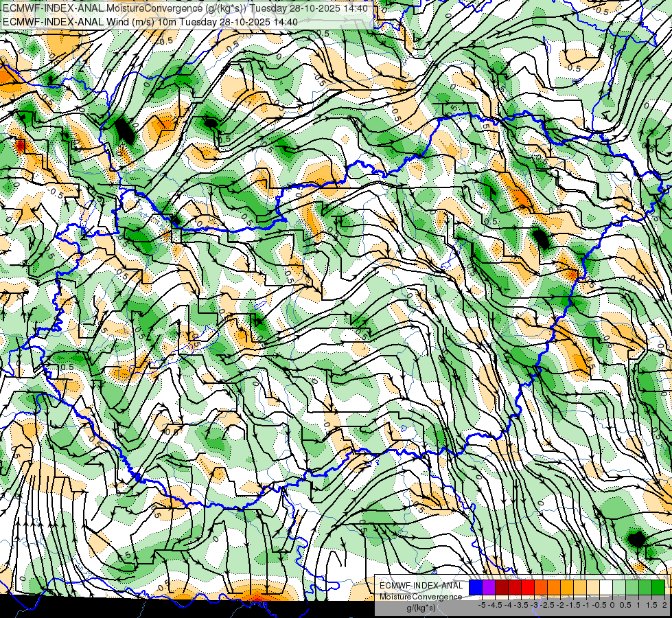Choose the darkest green legend swatch
This screenshot has width=672, height=618.
tap(658, 588)
